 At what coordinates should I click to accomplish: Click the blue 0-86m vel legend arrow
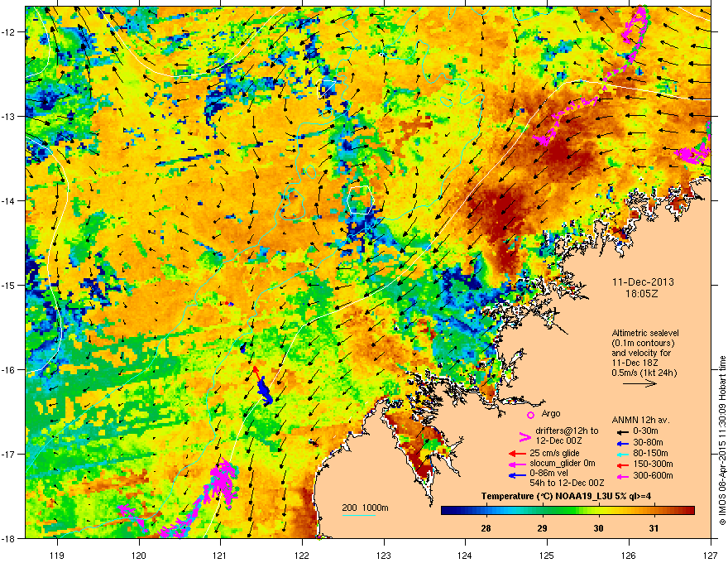[516, 475]
